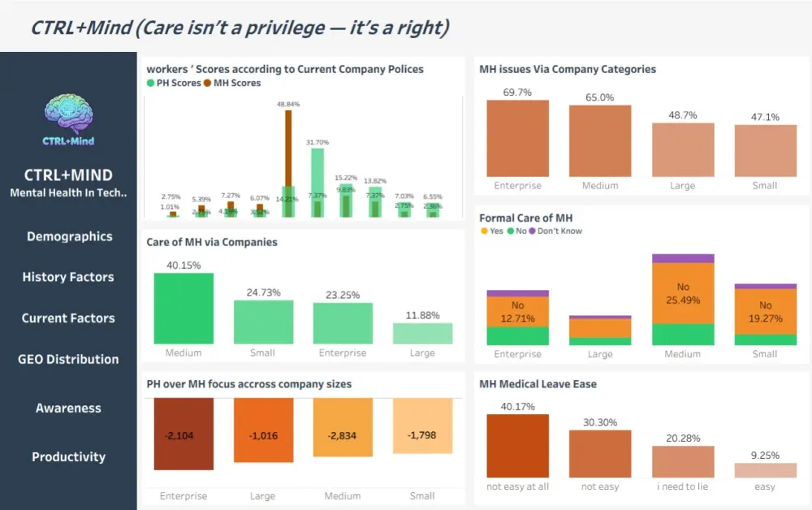
Task: Open the Awareness sidebar item
Action: [68, 408]
